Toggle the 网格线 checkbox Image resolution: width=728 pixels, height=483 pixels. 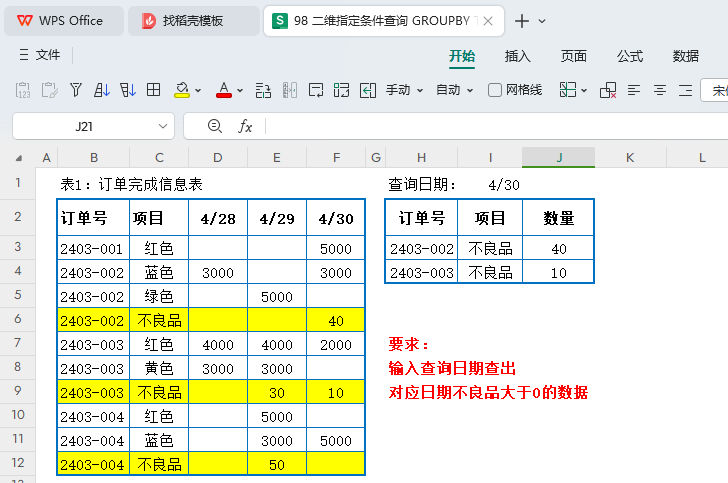[495, 90]
